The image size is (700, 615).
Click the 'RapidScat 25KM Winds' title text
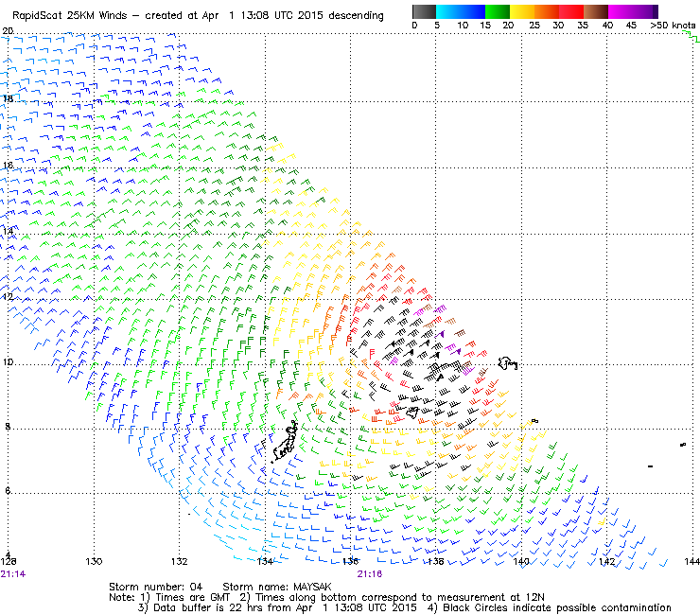pos(70,16)
